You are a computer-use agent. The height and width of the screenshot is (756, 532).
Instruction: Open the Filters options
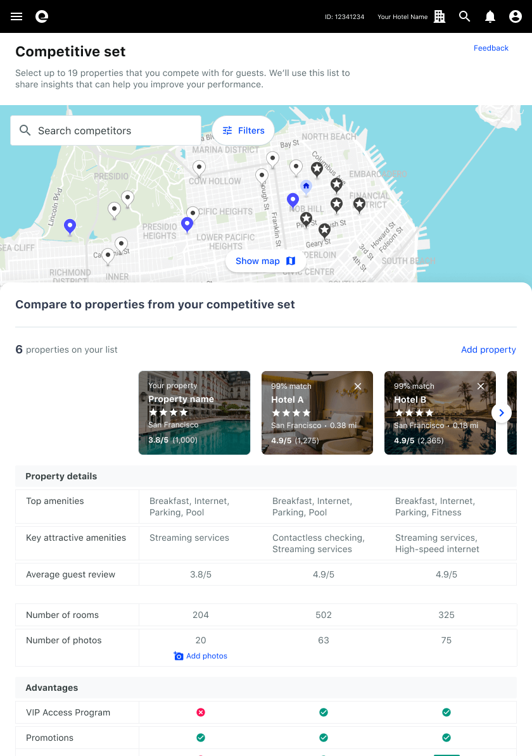click(243, 130)
